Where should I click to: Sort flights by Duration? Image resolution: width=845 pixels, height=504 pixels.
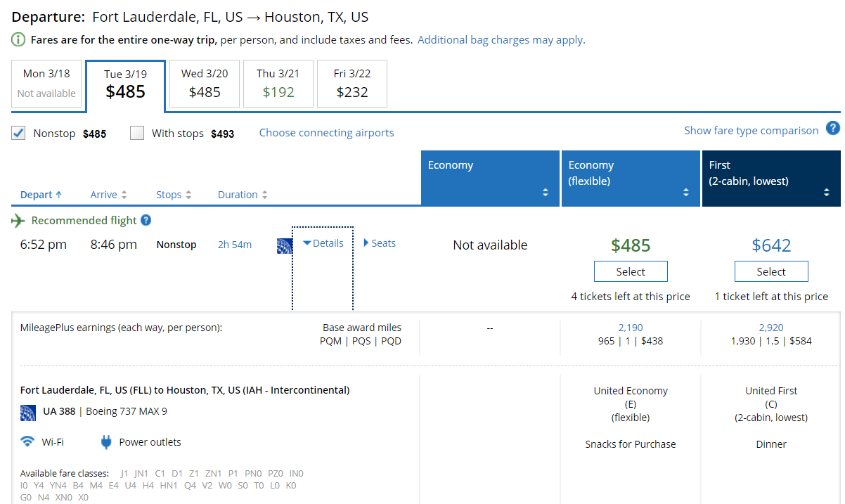pos(243,195)
